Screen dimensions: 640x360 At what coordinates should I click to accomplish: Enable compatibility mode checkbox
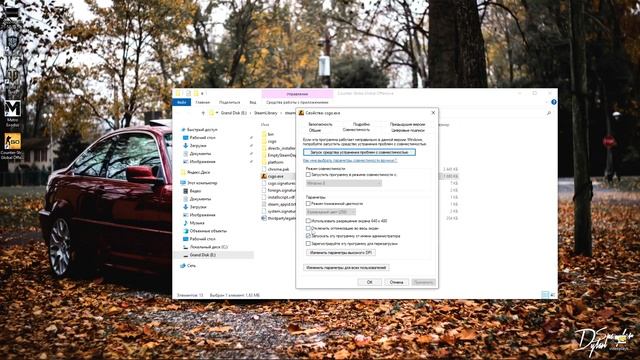pos(308,174)
